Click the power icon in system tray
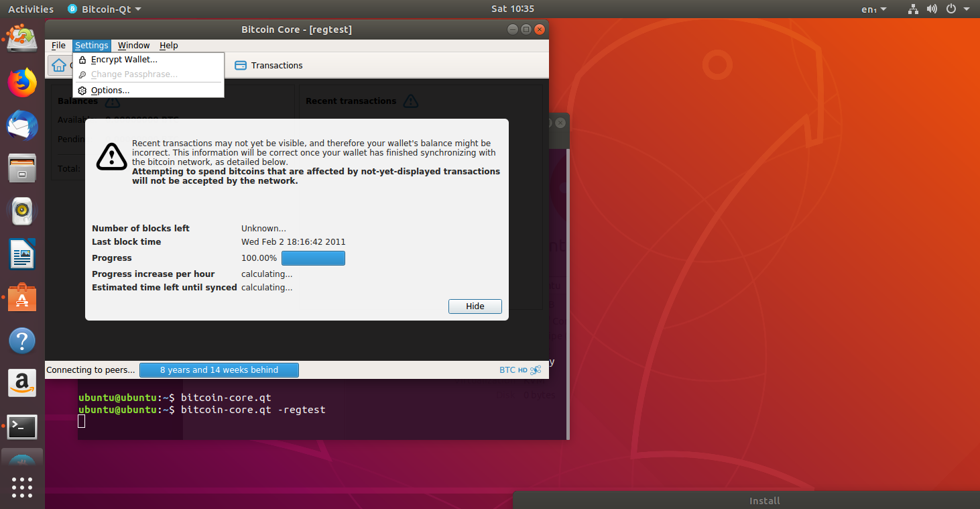The height and width of the screenshot is (509, 980). coord(951,9)
